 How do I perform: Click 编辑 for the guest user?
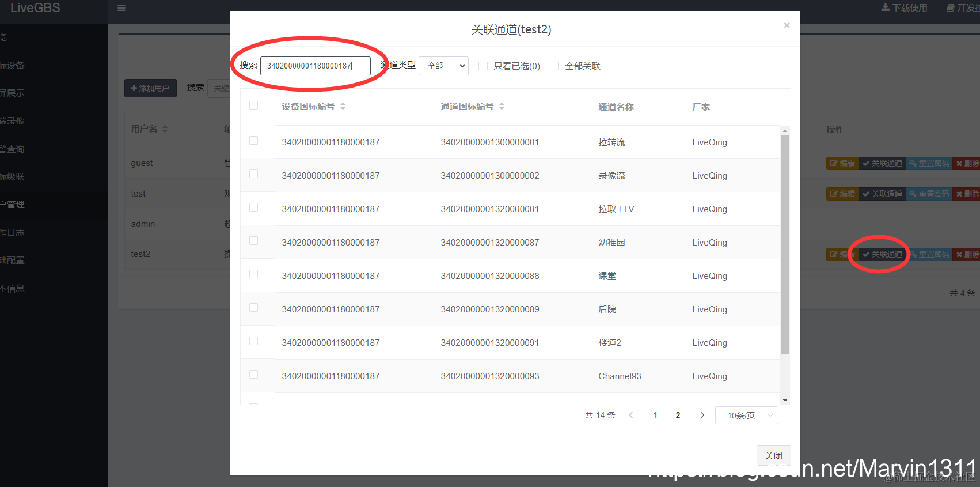(x=842, y=163)
